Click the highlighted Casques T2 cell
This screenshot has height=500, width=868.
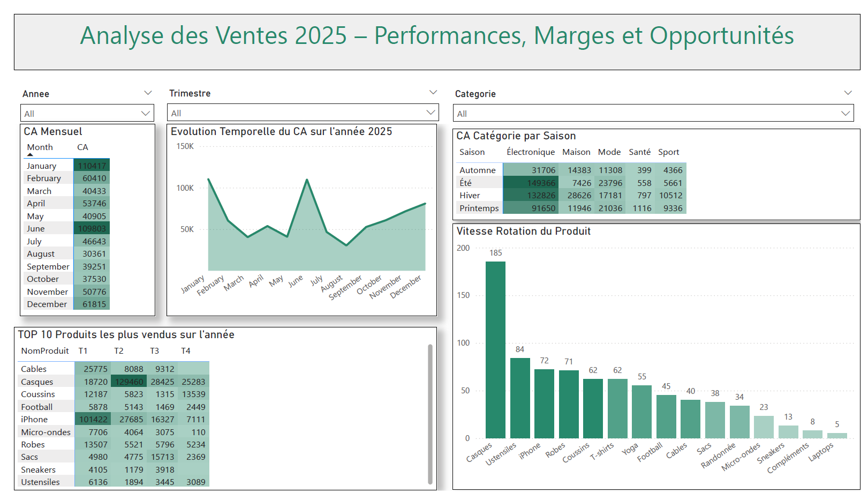coord(129,382)
